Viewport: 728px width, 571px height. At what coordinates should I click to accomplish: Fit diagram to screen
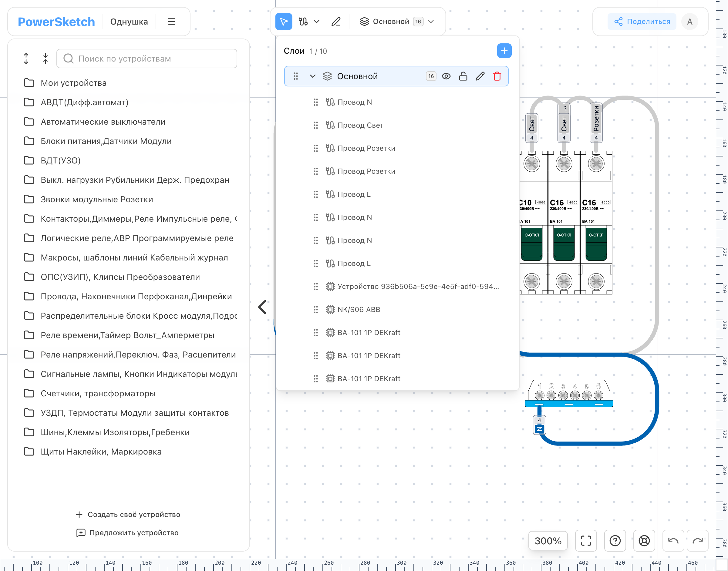click(x=586, y=541)
